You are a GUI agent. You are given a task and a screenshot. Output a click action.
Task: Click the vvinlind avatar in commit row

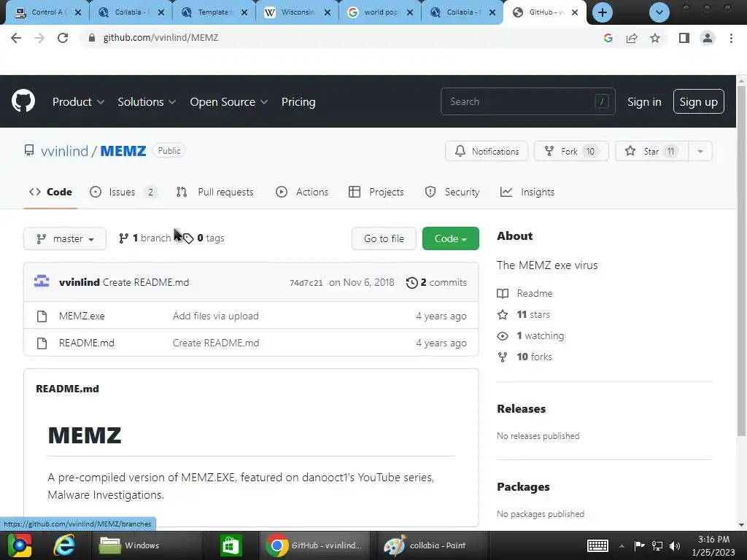tap(42, 282)
